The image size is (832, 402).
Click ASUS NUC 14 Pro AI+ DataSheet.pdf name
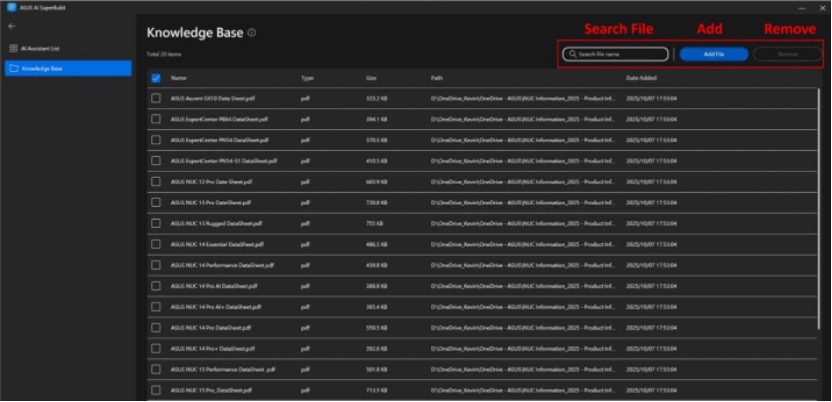[216, 307]
